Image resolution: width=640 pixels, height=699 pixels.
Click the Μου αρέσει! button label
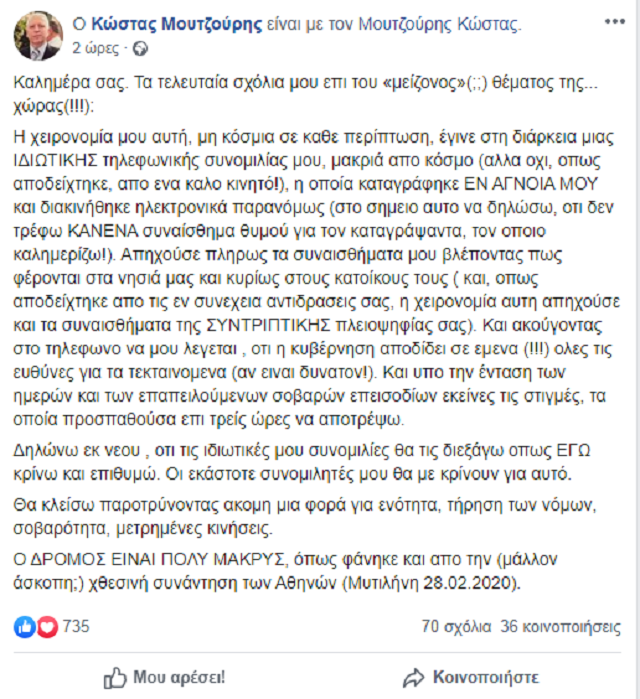(179, 678)
